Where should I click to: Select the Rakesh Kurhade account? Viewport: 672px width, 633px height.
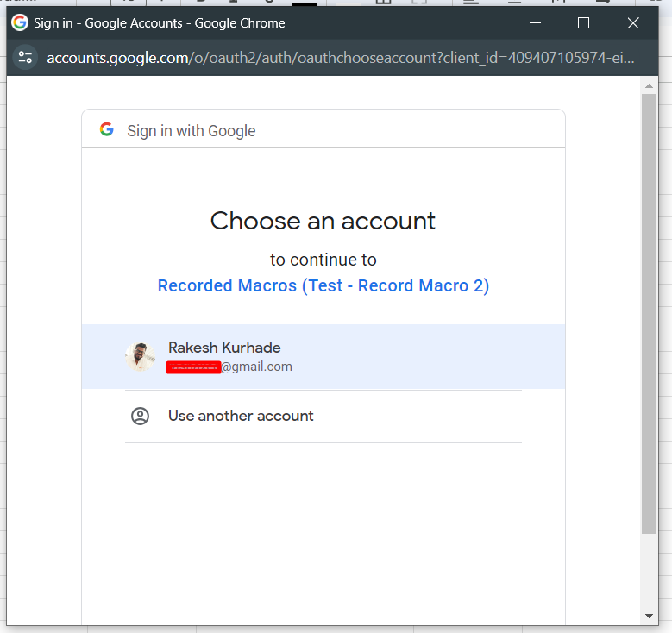tap(323, 356)
